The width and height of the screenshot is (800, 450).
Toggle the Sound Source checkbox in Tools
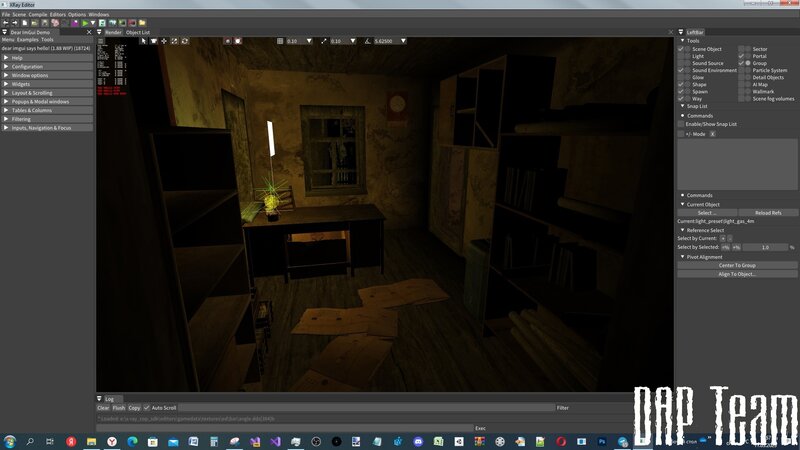(x=682, y=63)
